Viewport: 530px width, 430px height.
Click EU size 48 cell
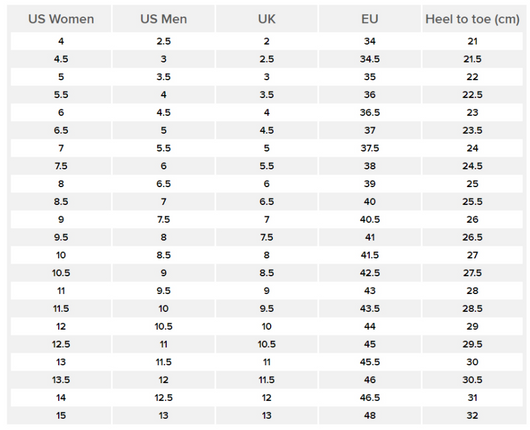tap(369, 415)
